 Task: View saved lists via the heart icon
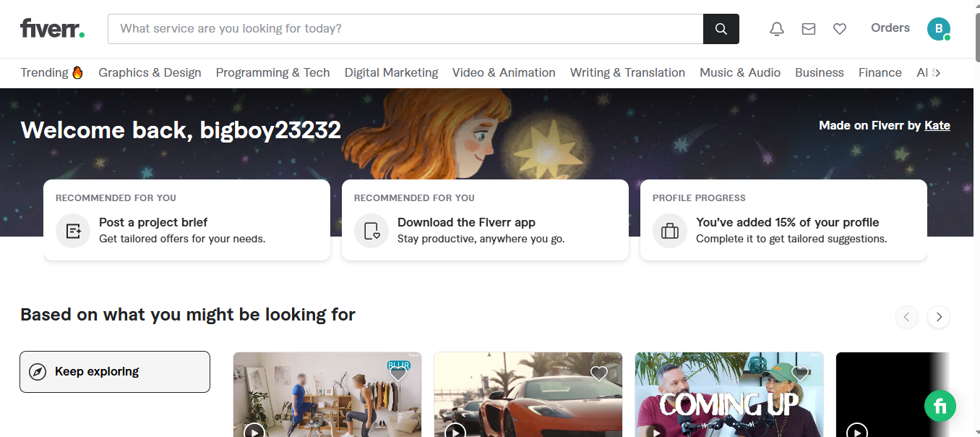click(x=839, y=28)
